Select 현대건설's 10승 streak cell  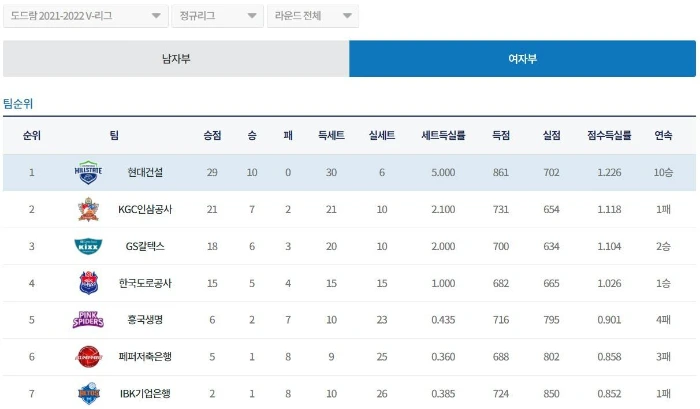[x=663, y=172]
